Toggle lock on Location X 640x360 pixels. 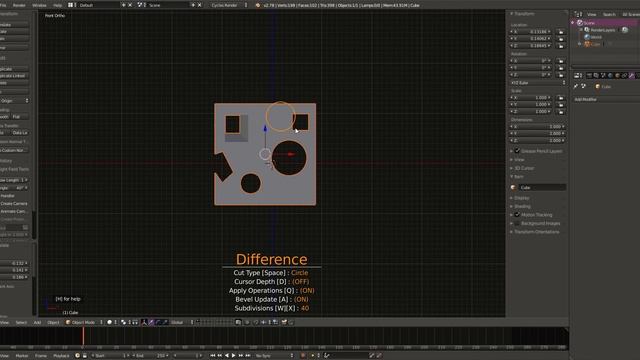click(x=561, y=31)
